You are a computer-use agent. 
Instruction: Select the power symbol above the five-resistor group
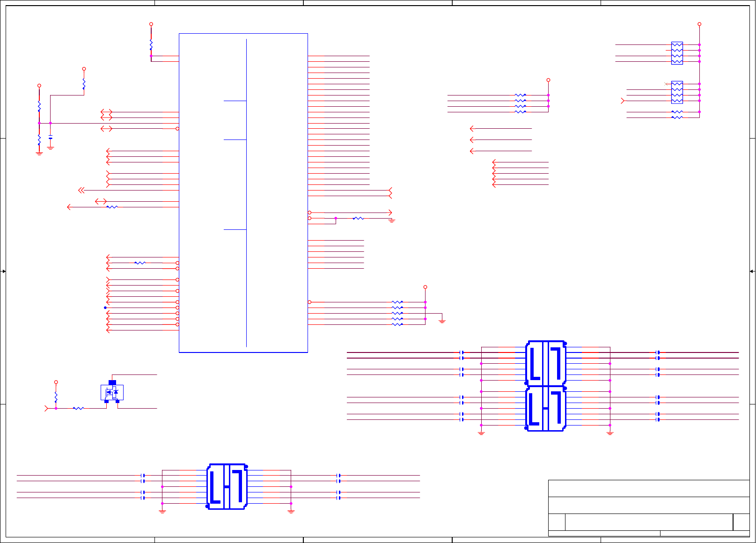[425, 287]
